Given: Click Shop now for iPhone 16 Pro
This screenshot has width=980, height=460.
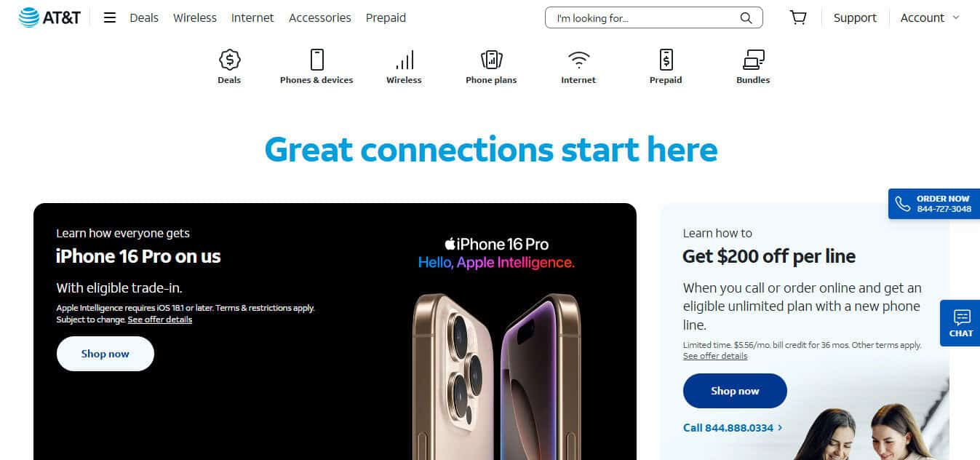Looking at the screenshot, I should 105,354.
